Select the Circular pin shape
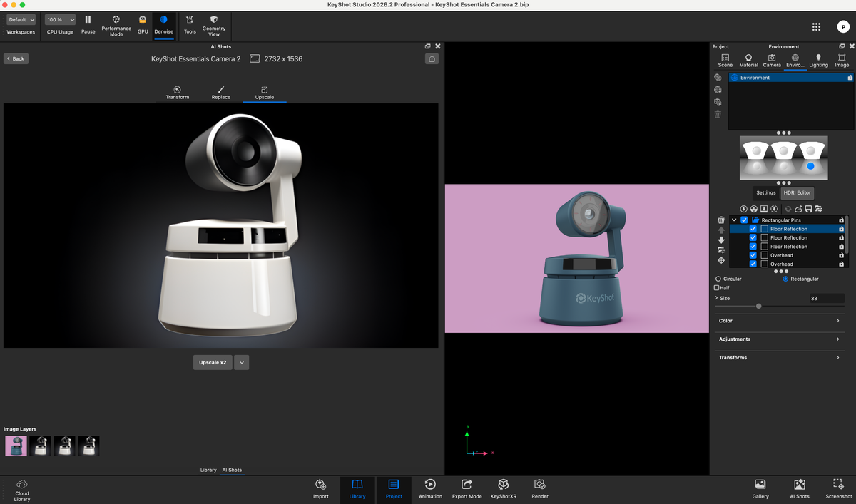This screenshot has width=856, height=504. pyautogui.click(x=718, y=279)
